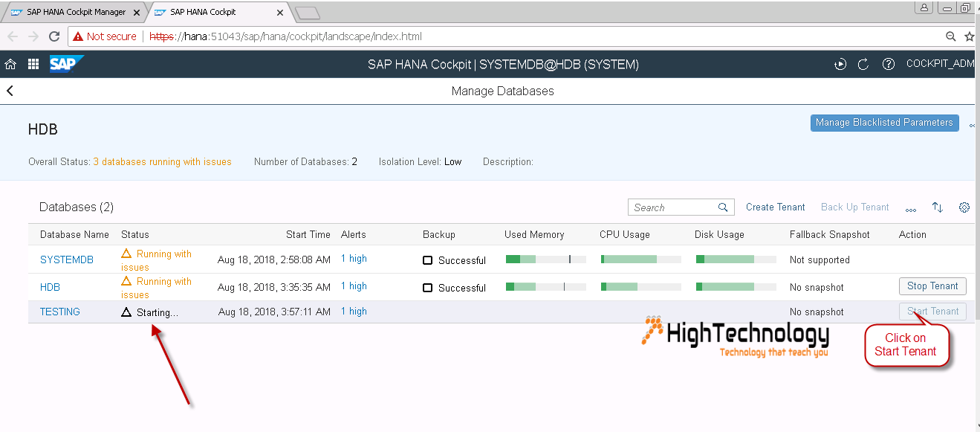Click the SYSTEMDB status warning triangle
Image resolution: width=980 pixels, height=432 pixels.
(126, 254)
